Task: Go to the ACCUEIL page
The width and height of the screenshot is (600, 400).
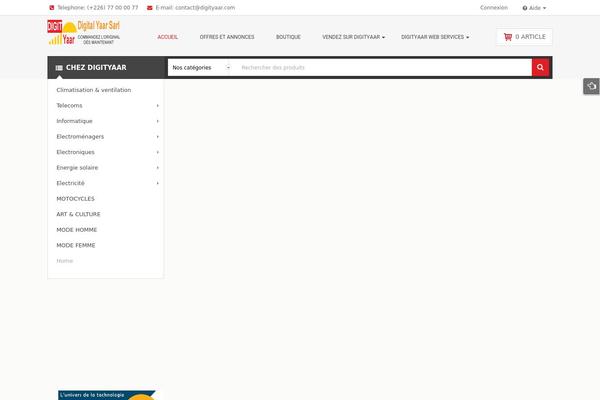Action: tap(168, 37)
